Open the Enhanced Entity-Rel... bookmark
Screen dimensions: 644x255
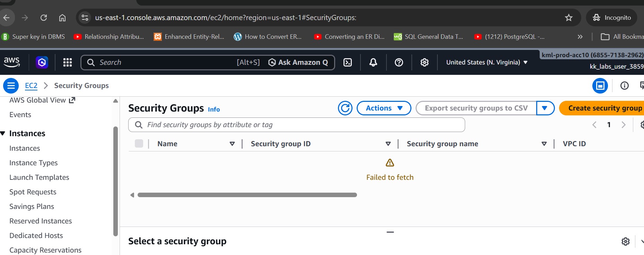pos(189,37)
